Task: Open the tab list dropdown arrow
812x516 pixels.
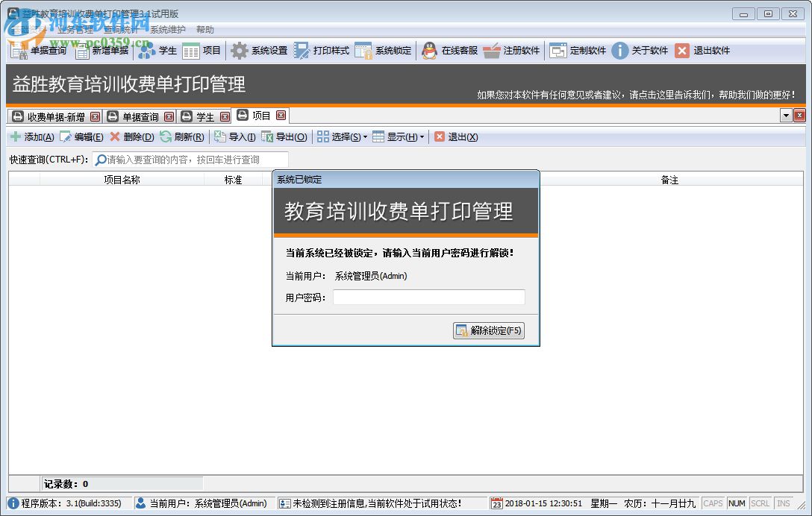Action: [x=787, y=116]
